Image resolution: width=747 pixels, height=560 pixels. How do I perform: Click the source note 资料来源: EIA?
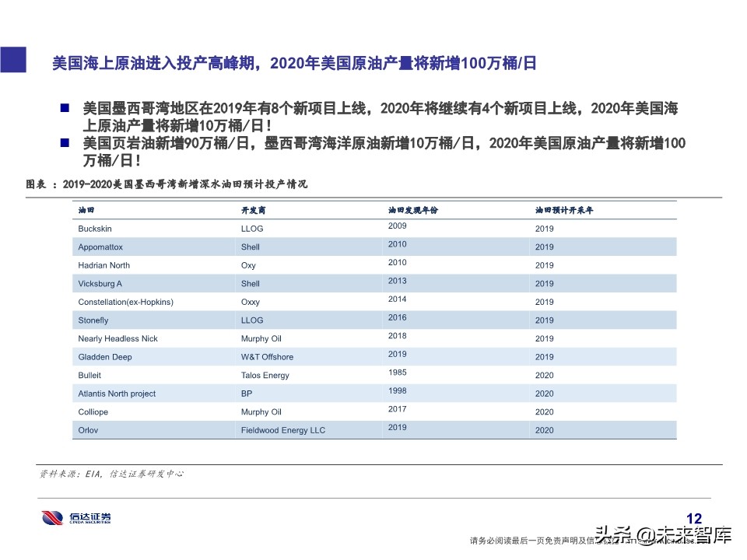point(111,474)
